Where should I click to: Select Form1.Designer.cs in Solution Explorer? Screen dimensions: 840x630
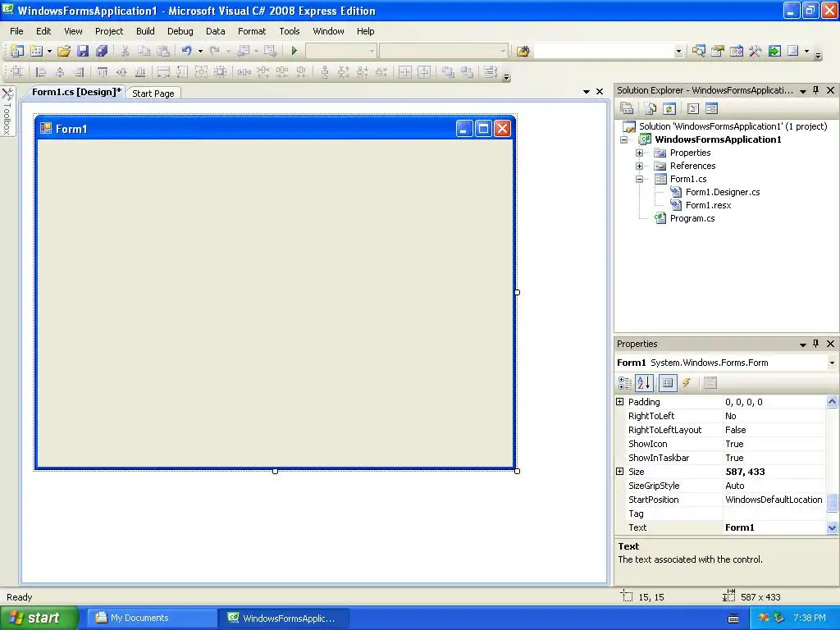pos(723,192)
